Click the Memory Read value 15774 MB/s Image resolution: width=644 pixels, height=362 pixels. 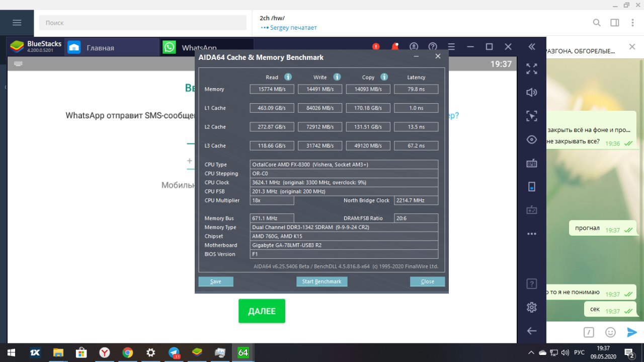272,89
